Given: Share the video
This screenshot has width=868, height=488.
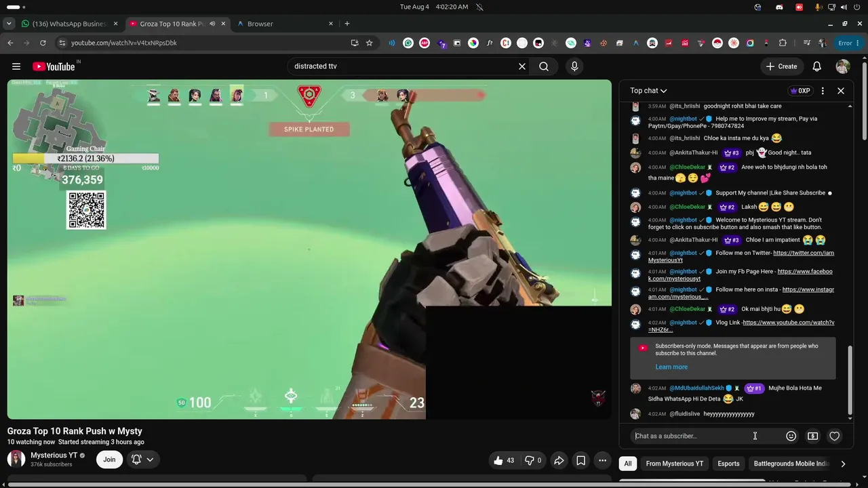Looking at the screenshot, I should click(x=559, y=460).
